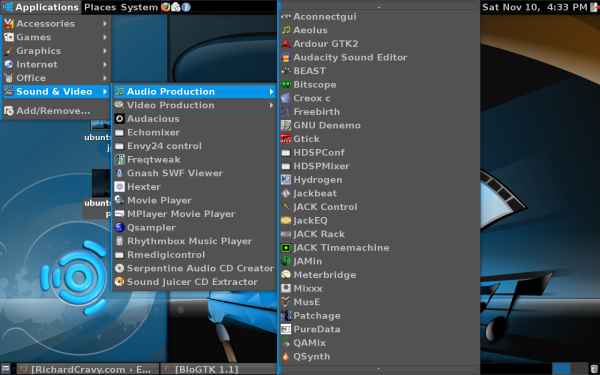Click the Ardour GTK2 icon
600x375 pixels.
point(286,44)
